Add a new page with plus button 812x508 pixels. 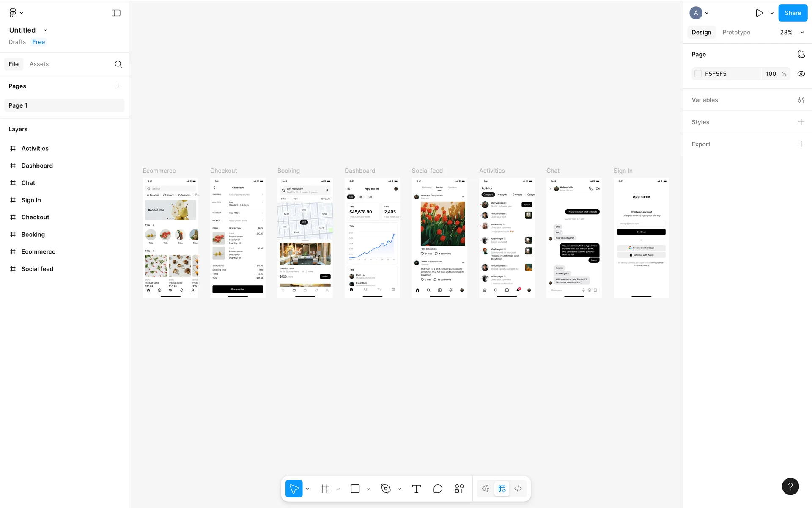pyautogui.click(x=118, y=86)
